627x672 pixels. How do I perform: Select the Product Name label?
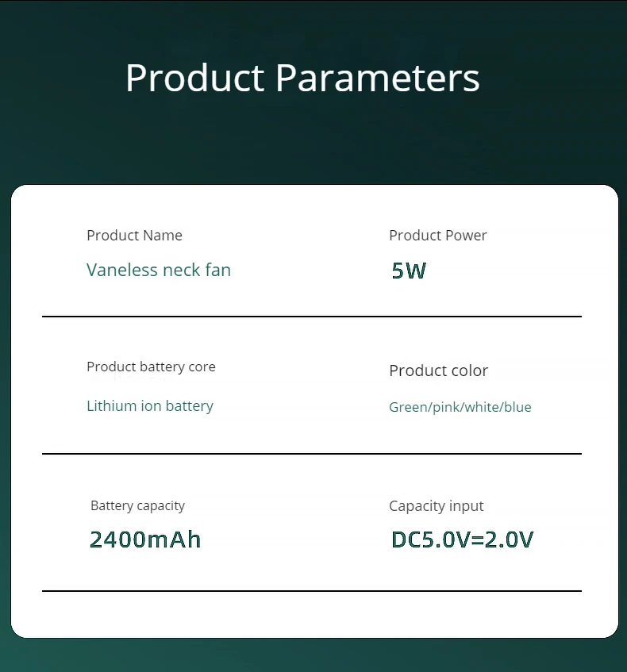coord(134,236)
